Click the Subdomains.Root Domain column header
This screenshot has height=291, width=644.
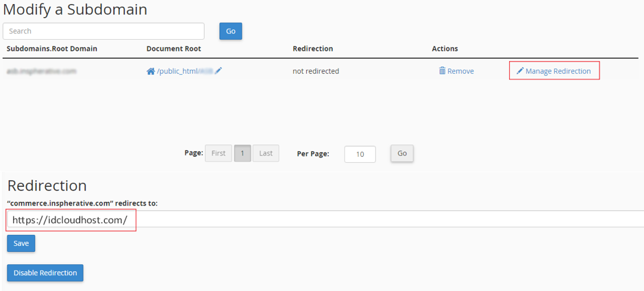click(52, 49)
